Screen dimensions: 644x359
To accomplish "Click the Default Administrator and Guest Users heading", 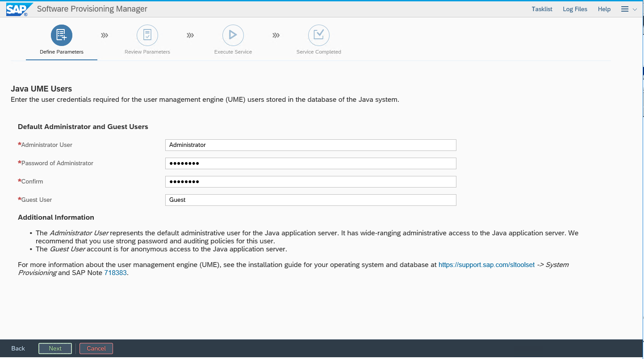I will tap(83, 127).
